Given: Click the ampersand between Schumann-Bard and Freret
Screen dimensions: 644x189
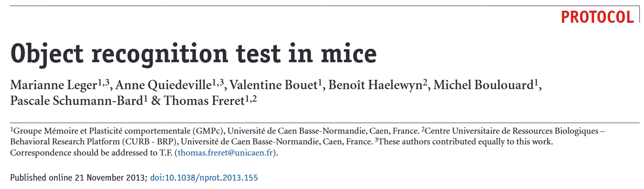Looking at the screenshot, I should [x=156, y=101].
